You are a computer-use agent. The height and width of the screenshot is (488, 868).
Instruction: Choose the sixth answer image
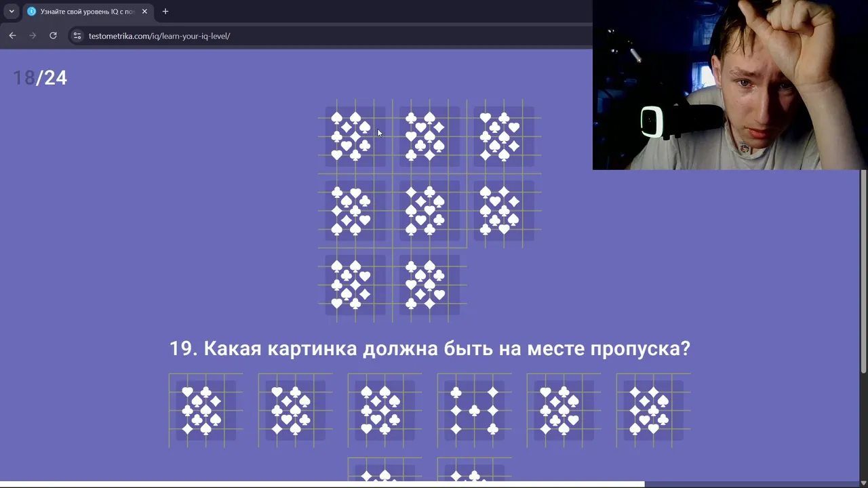(x=654, y=410)
